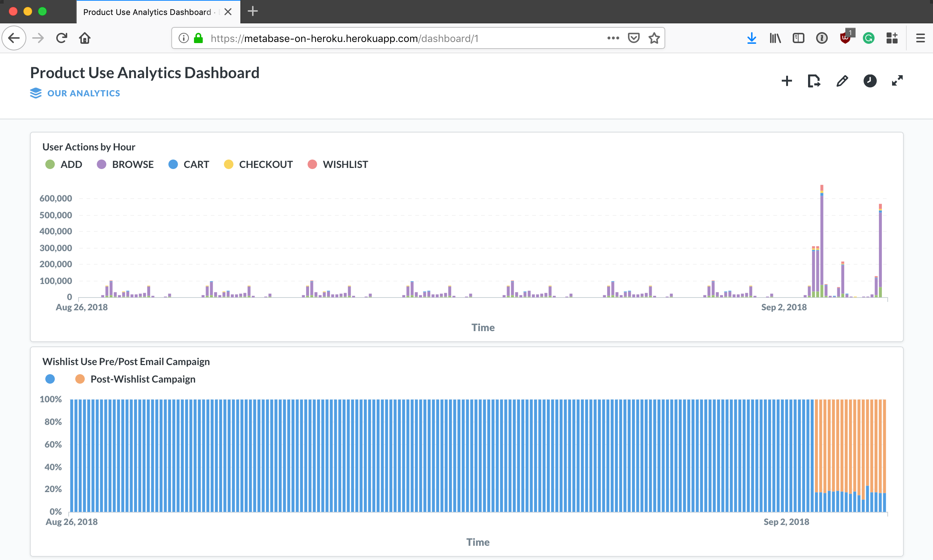This screenshot has width=933, height=560.
Task: Click the browser back arrow icon
Action: tap(14, 38)
